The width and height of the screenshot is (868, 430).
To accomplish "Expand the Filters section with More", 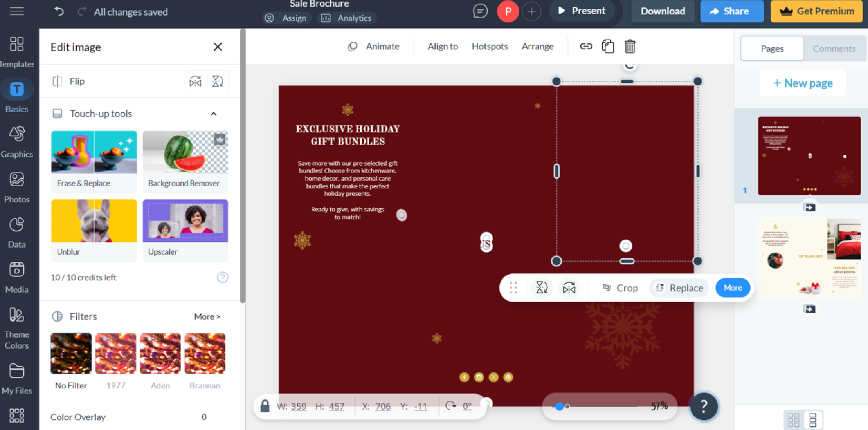I will (207, 316).
